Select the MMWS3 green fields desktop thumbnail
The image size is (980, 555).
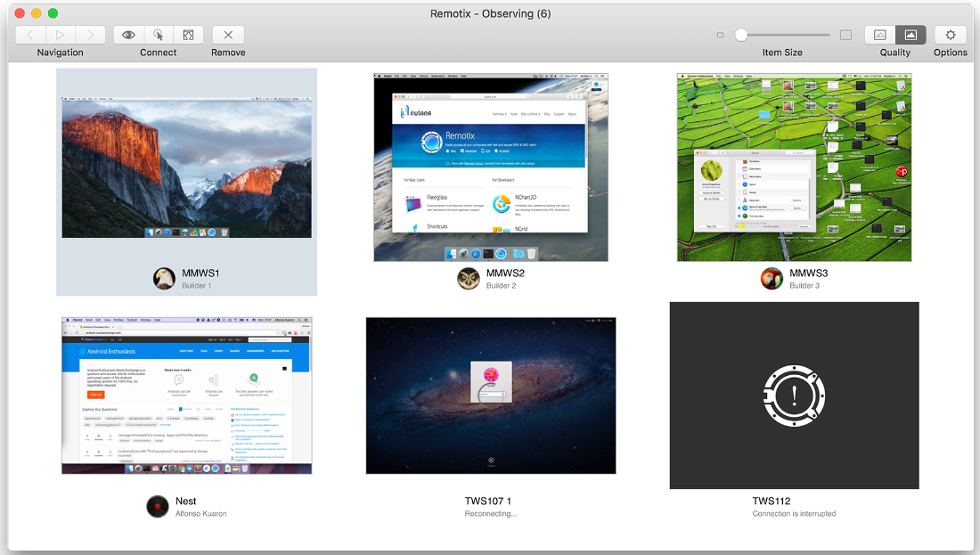click(x=795, y=167)
